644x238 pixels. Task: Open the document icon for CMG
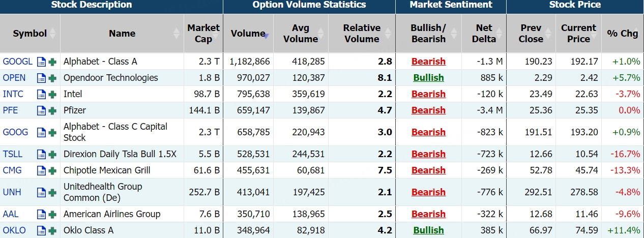pyautogui.click(x=42, y=171)
